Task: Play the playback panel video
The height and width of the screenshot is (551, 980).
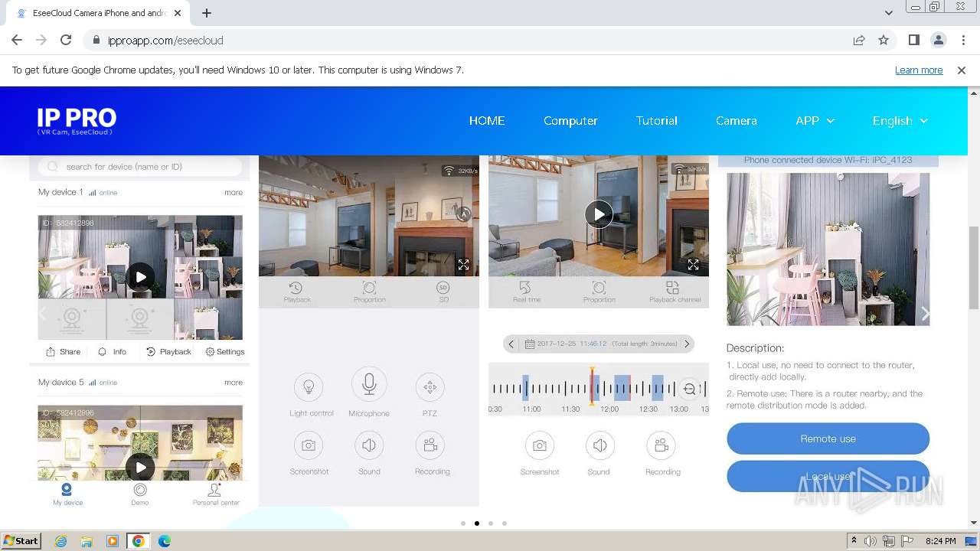Action: coord(599,214)
